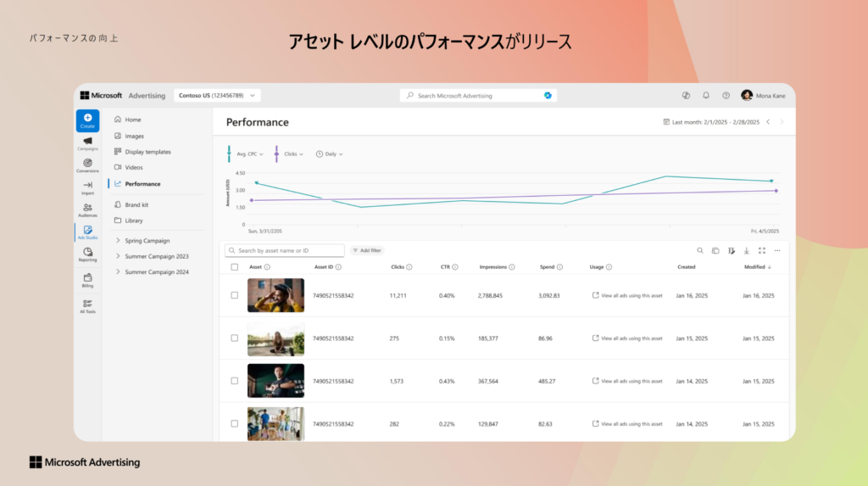Open Reporting from the left rail
Image resolution: width=868 pixels, height=486 pixels.
pos(87,254)
